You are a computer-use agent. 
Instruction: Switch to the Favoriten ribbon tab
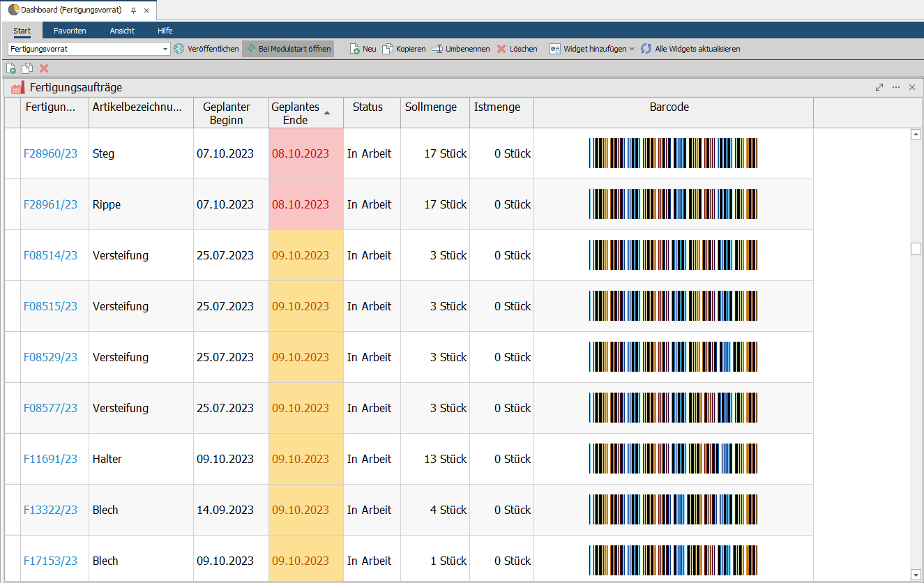70,31
